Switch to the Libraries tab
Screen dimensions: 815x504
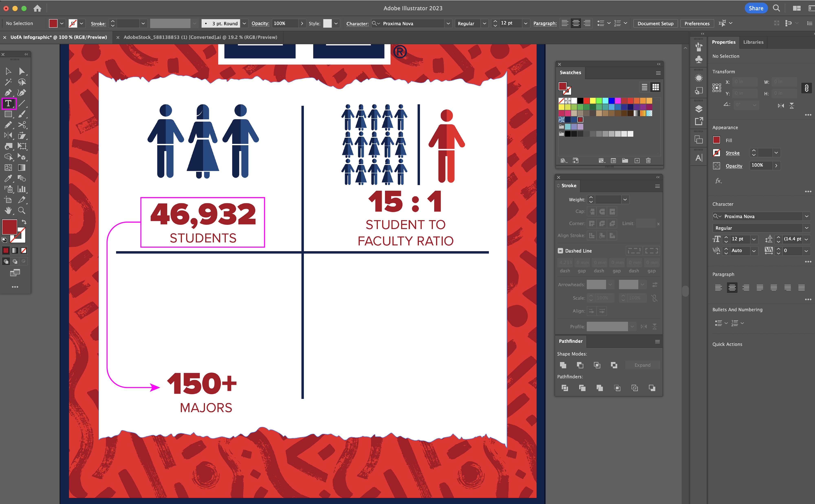coord(753,42)
